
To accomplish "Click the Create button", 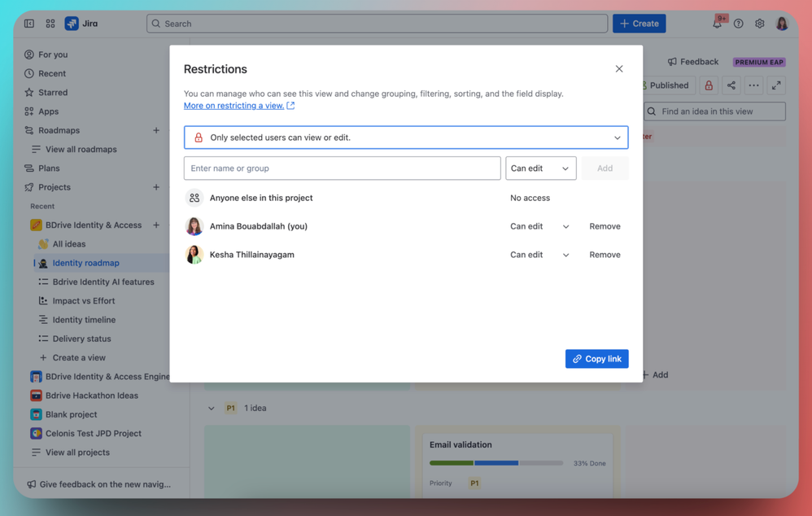I will click(x=639, y=24).
